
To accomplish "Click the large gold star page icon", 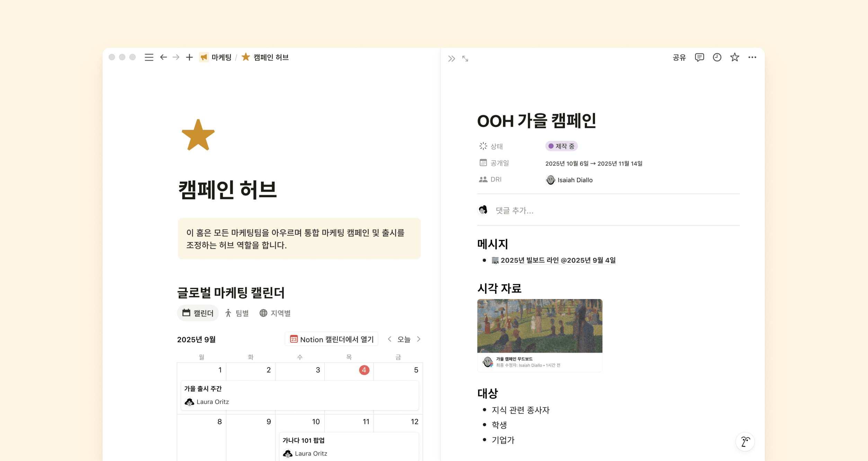I will pyautogui.click(x=198, y=135).
